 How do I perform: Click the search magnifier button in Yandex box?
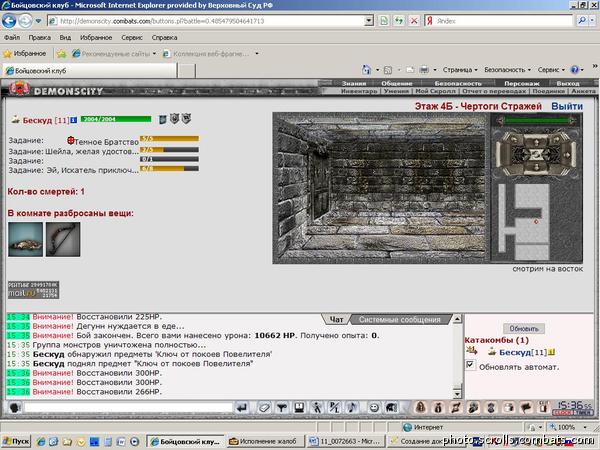582,21
